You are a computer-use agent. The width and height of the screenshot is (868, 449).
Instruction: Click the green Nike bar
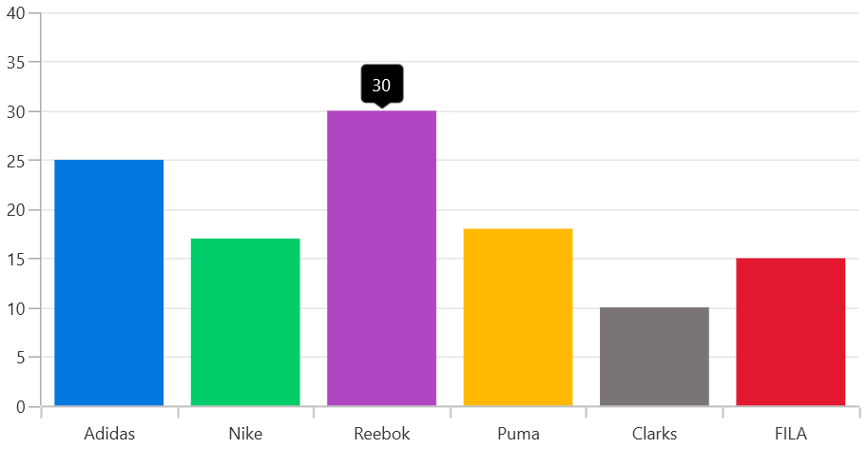[245, 322]
